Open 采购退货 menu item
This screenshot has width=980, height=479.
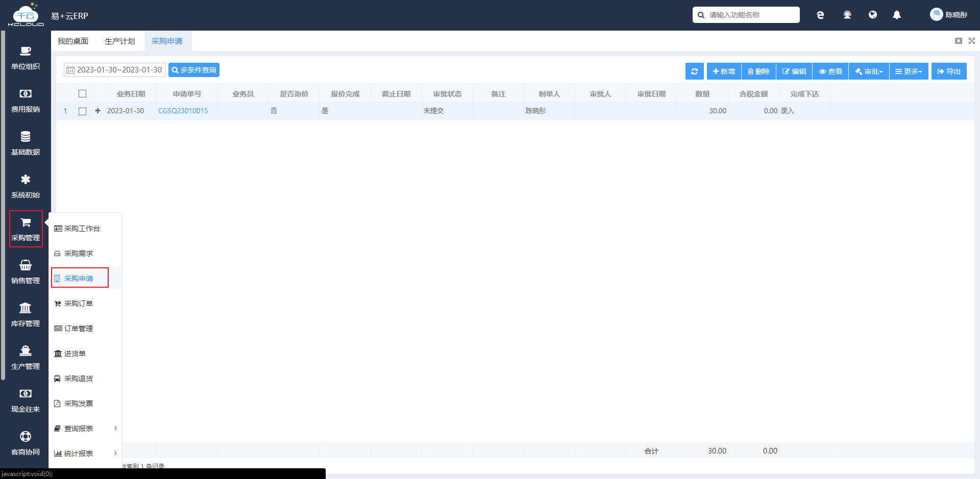click(86, 379)
